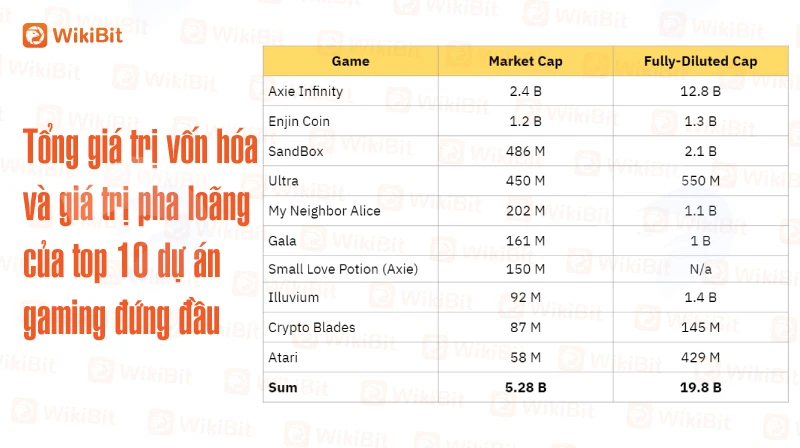Click the N/a fully-diluted value
Viewport: 800px width, 448px height.
[x=701, y=269]
